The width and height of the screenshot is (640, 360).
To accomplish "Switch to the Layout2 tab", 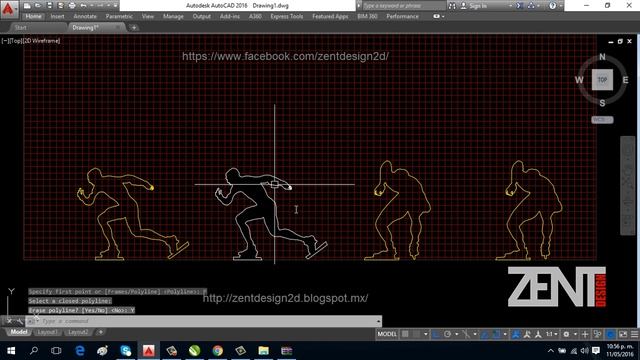I will [x=78, y=332].
